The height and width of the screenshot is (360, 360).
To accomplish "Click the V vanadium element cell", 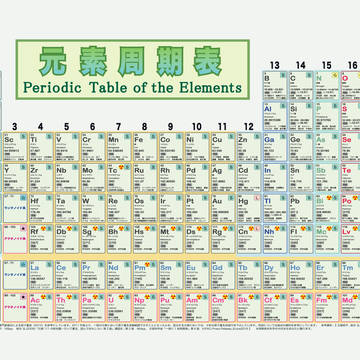I will click(67, 147).
